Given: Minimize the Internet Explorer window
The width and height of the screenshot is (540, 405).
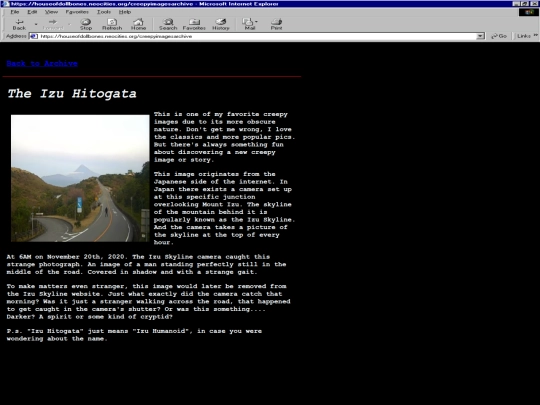Looking at the screenshot, I should click(x=516, y=4).
